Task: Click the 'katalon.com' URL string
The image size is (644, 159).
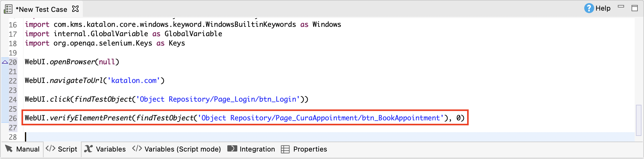Action: [x=134, y=81]
